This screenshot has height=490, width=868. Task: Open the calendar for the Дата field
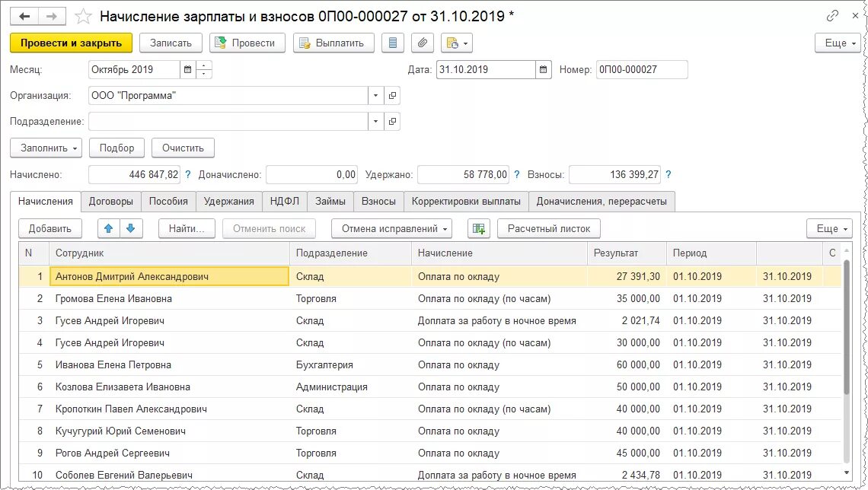pyautogui.click(x=543, y=70)
